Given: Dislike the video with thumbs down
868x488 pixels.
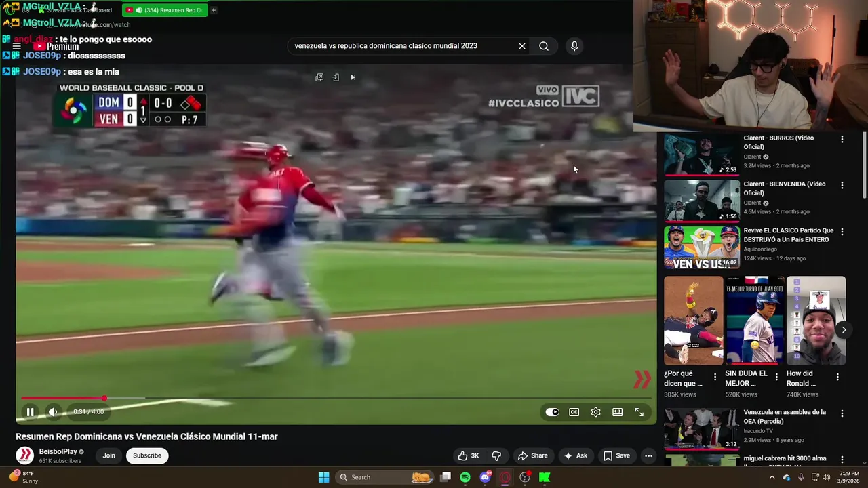Looking at the screenshot, I should click(x=496, y=455).
